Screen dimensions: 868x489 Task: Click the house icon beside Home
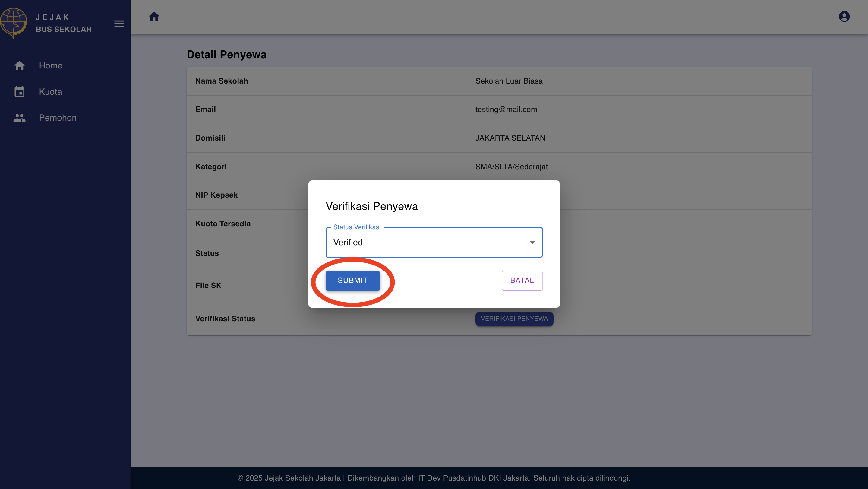[x=20, y=65]
